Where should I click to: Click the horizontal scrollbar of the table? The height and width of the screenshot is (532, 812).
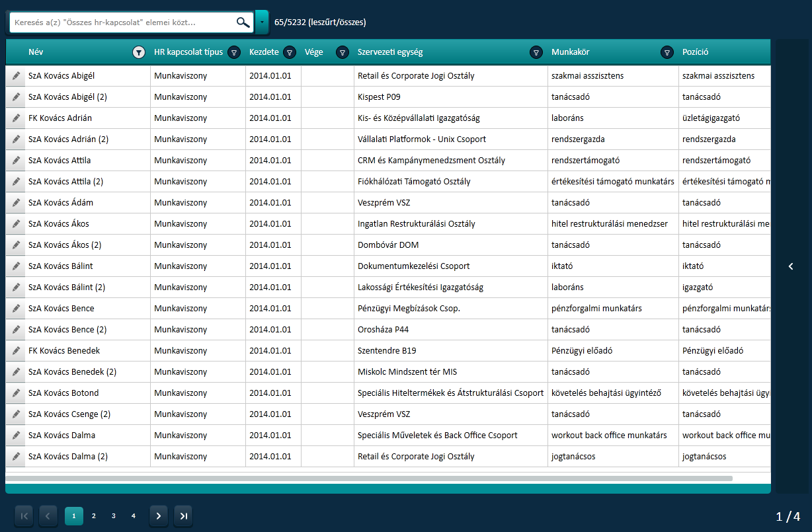tap(369, 478)
